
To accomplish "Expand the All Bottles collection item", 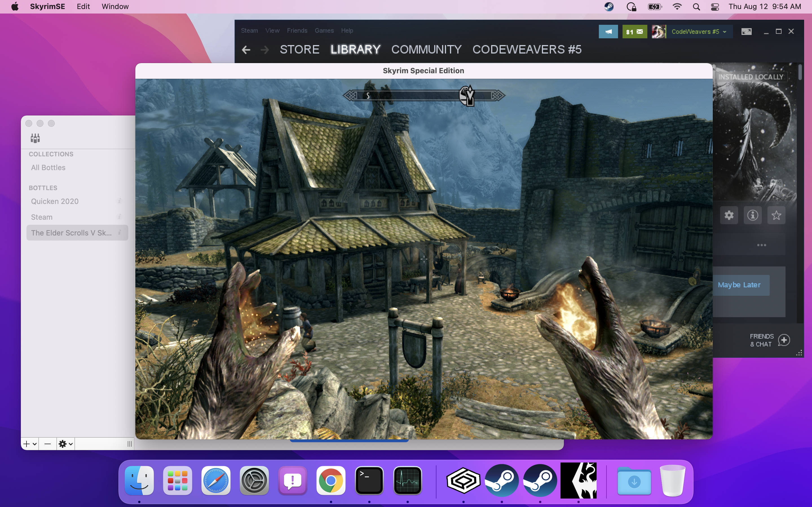I will (x=48, y=168).
